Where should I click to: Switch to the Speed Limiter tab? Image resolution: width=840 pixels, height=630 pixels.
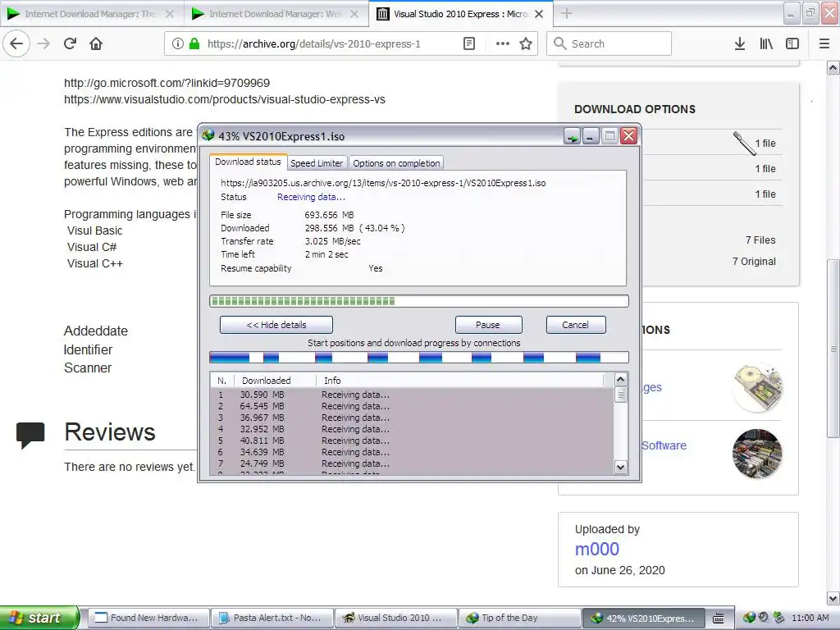pyautogui.click(x=317, y=163)
